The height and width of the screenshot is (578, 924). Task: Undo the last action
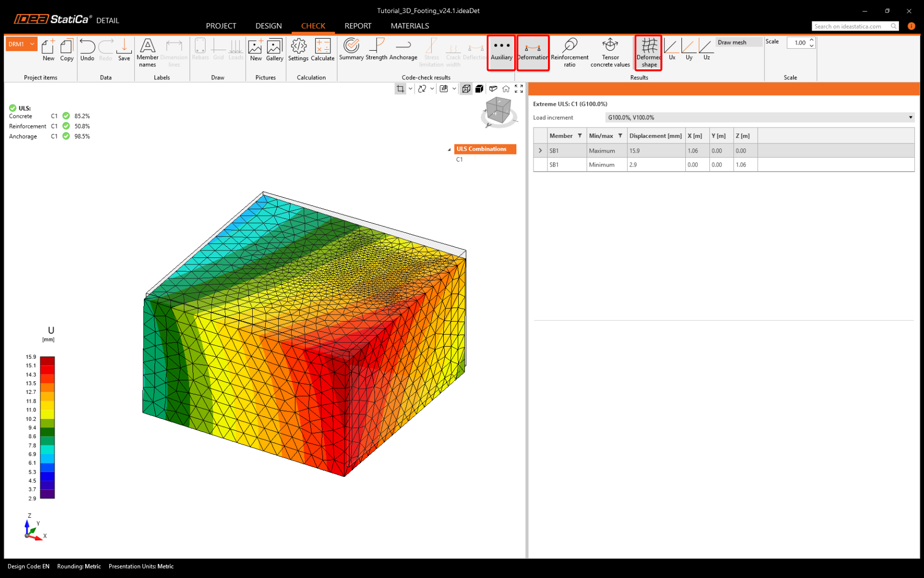[87, 50]
